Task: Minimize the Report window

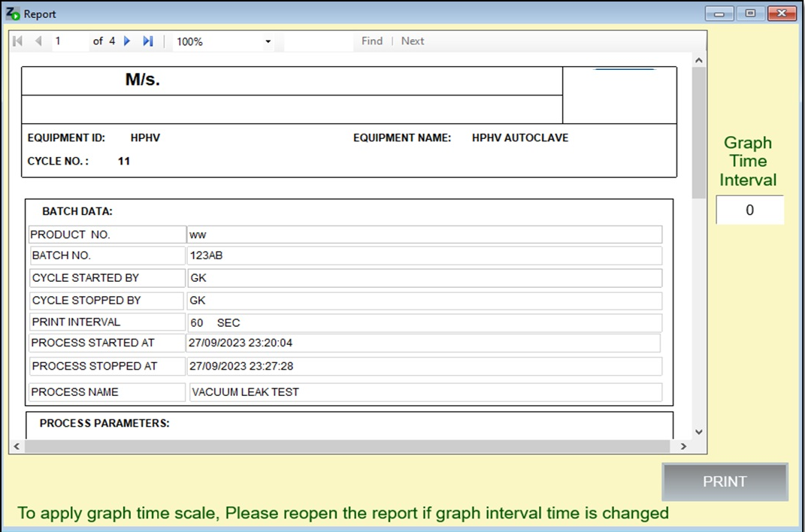Action: point(719,14)
